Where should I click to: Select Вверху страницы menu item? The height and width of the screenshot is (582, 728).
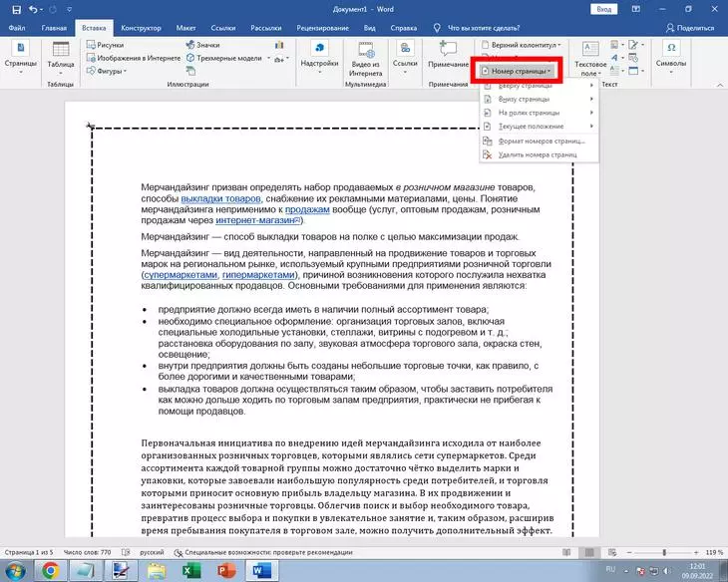point(540,86)
